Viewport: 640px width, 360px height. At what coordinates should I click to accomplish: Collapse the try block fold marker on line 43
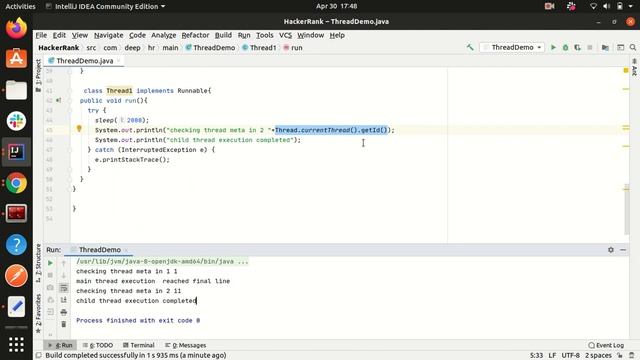click(x=70, y=110)
